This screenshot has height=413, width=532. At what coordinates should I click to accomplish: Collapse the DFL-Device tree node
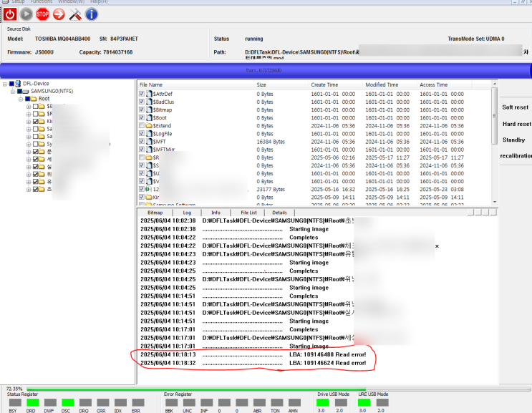(5, 84)
